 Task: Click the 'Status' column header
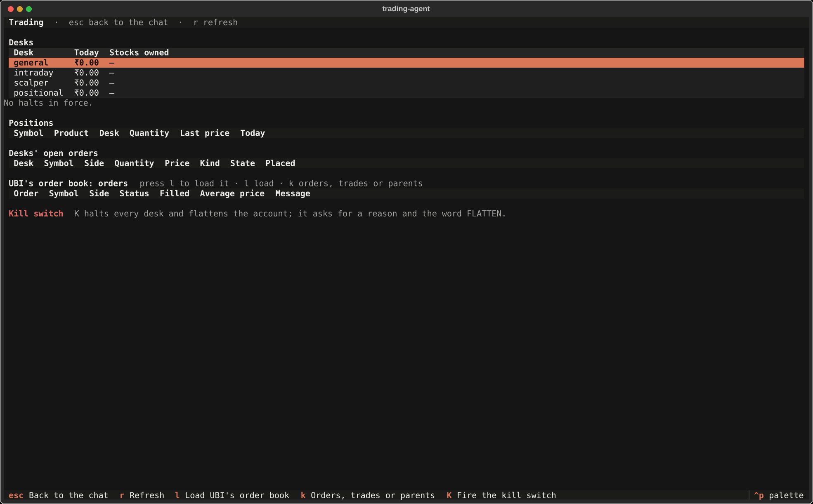point(134,193)
